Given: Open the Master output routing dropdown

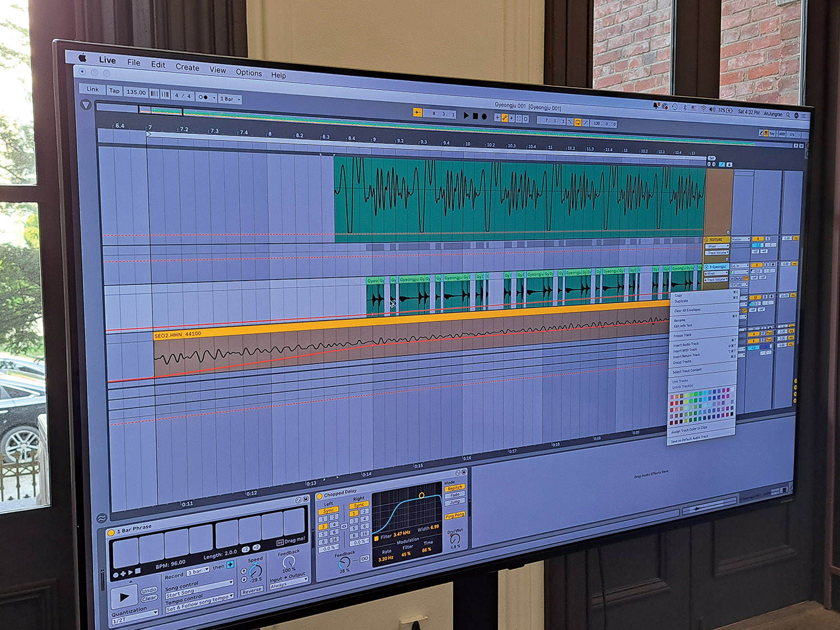Looking at the screenshot, I should coord(740,239).
